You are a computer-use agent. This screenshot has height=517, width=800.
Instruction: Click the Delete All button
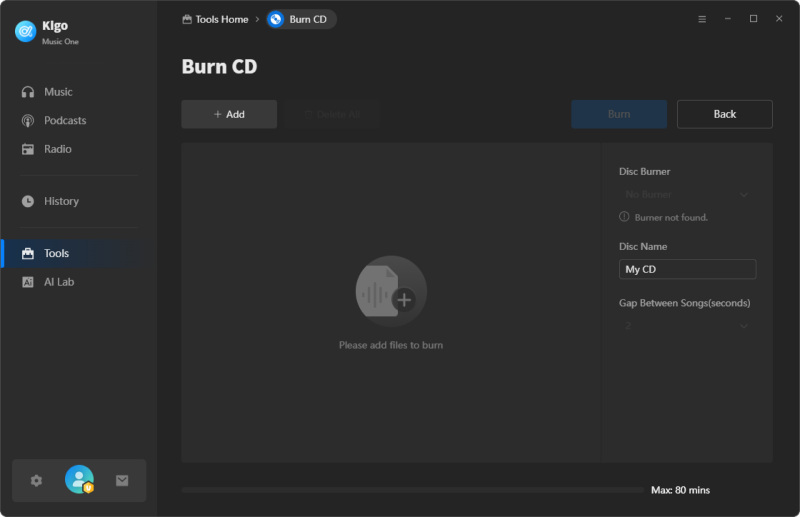tap(332, 114)
